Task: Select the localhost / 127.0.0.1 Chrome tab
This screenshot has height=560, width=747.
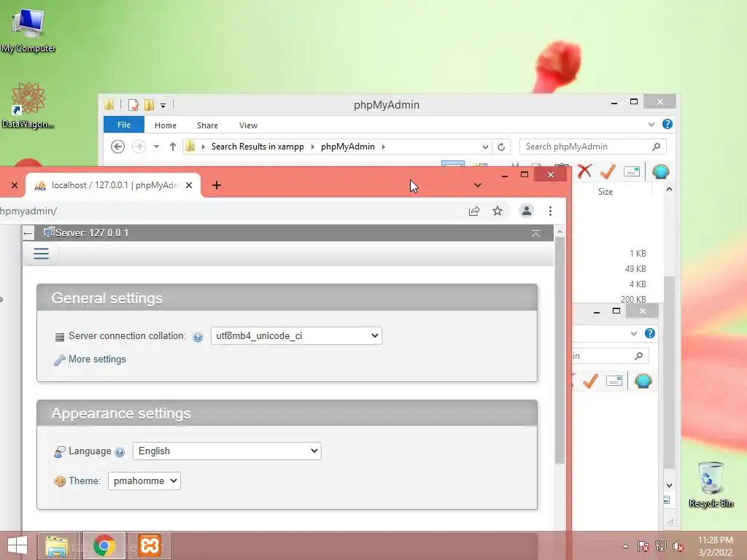Action: point(115,185)
